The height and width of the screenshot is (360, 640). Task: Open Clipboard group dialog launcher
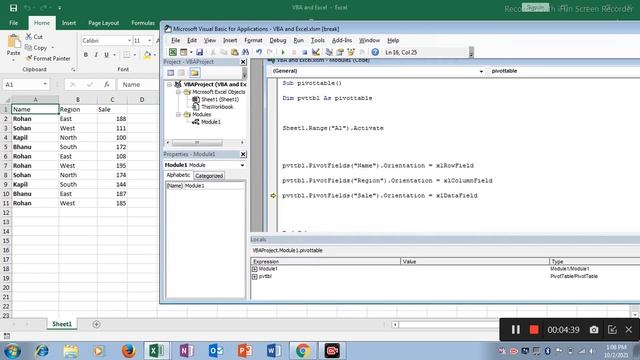pos(73,70)
